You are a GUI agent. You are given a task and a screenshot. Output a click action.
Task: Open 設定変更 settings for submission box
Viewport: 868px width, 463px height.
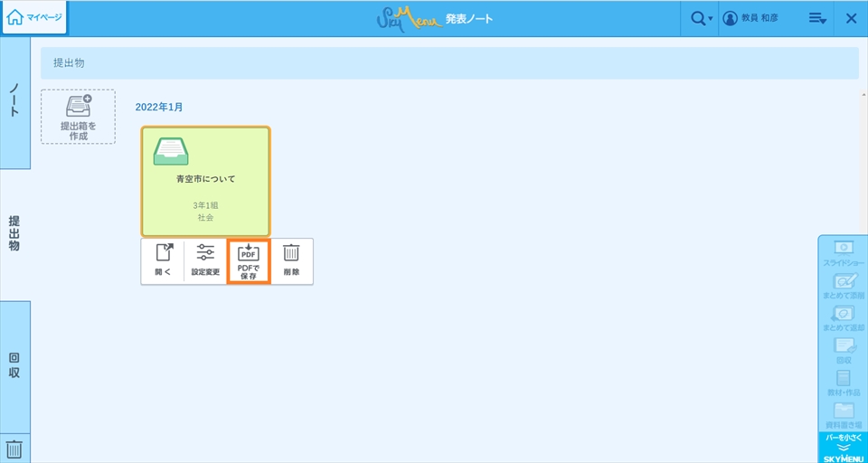(x=205, y=261)
